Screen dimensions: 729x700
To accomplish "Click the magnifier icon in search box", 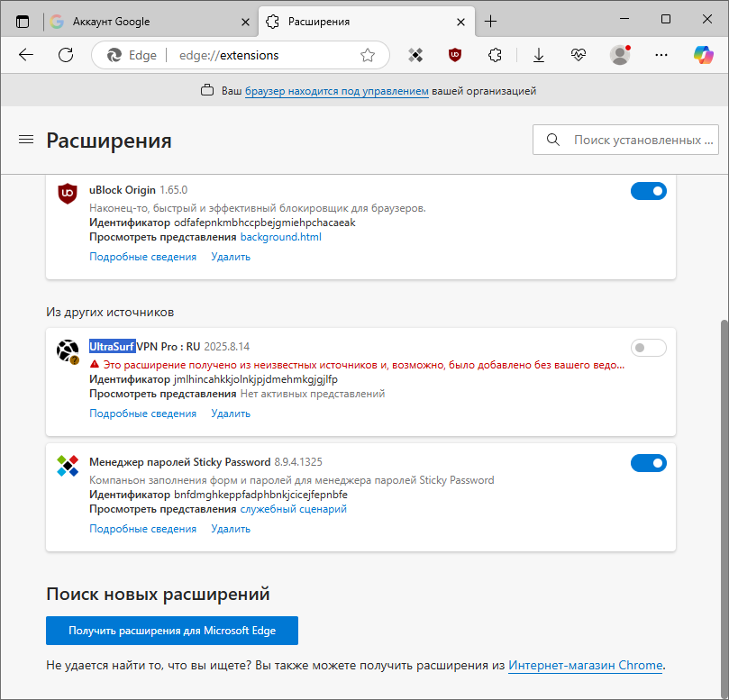I will (552, 140).
